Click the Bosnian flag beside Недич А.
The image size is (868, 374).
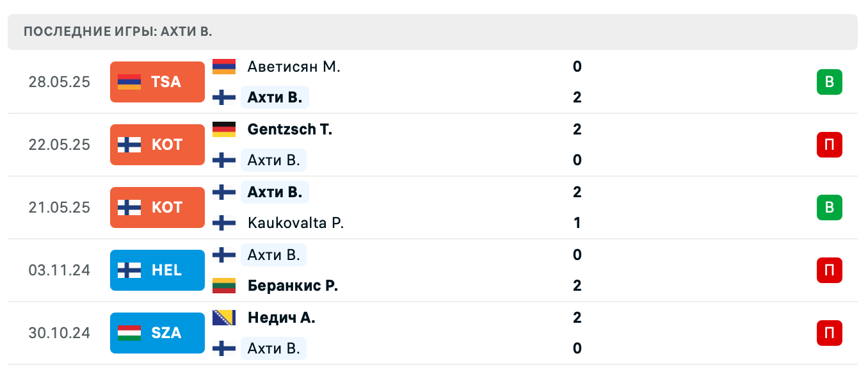click(223, 318)
